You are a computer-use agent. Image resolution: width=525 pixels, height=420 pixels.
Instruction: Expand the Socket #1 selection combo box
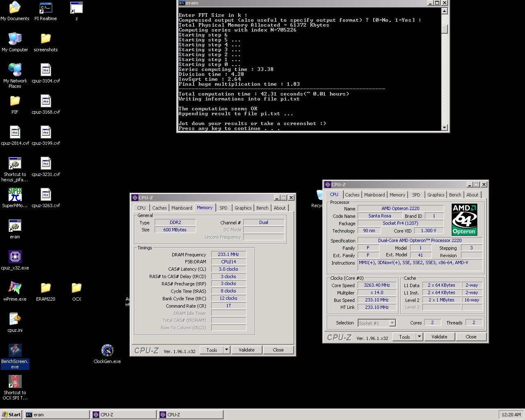[392, 323]
